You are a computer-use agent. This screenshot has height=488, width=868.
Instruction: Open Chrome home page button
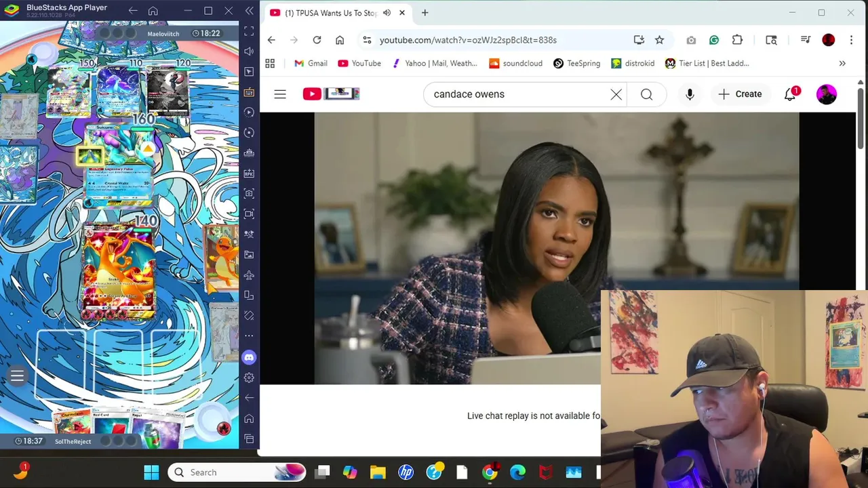point(340,40)
